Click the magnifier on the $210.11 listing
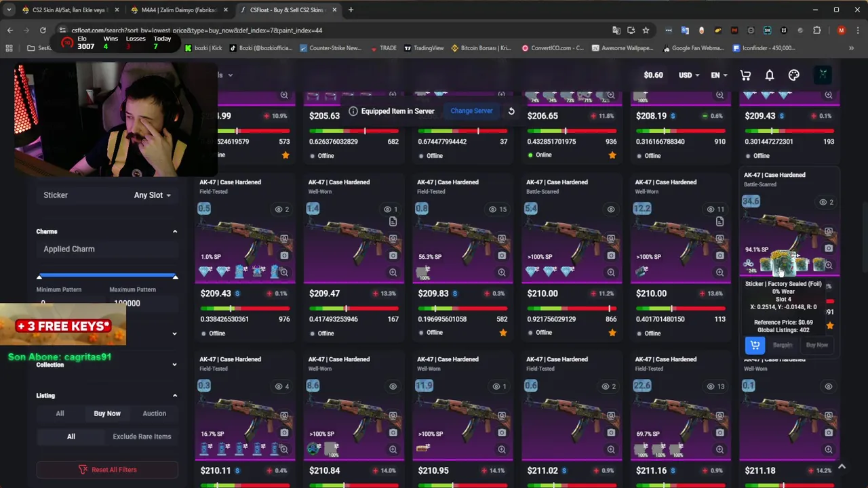The height and width of the screenshot is (488, 868). click(x=284, y=449)
